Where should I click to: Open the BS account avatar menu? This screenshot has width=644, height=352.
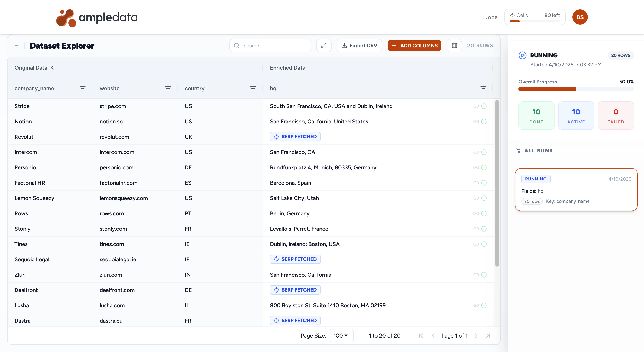click(580, 17)
